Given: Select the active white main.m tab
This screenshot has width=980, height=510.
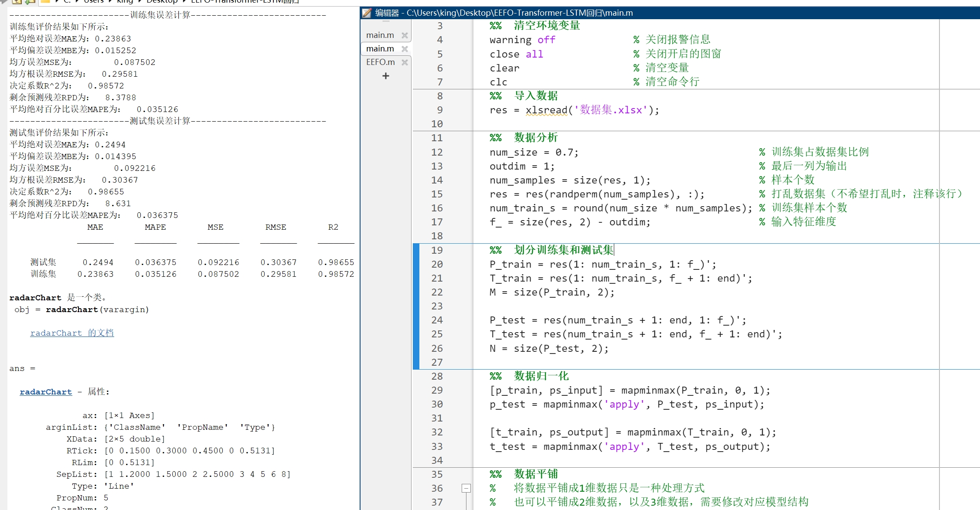Looking at the screenshot, I should click(380, 49).
